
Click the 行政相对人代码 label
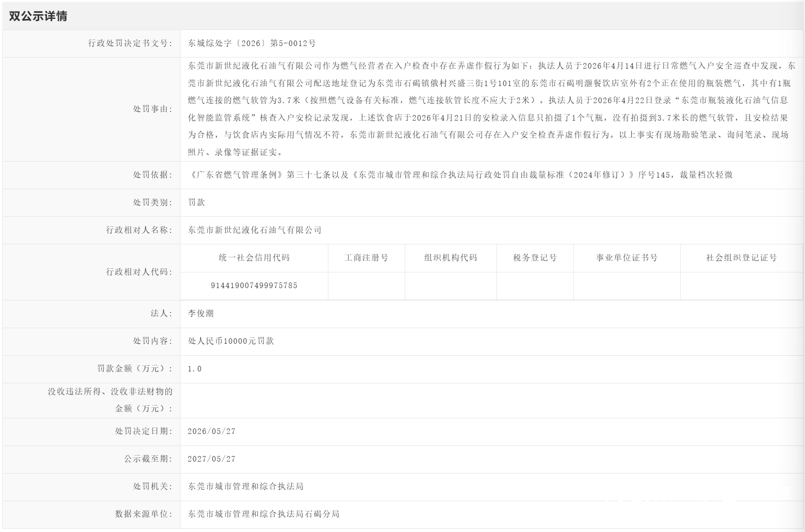tap(140, 272)
